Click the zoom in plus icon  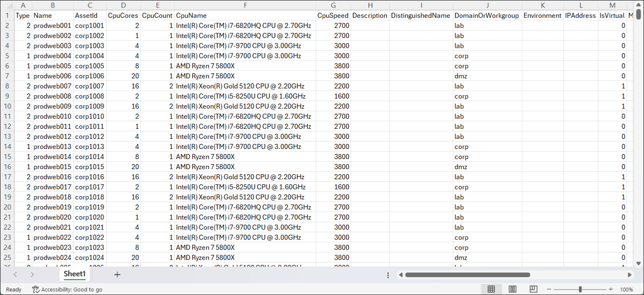pos(611,290)
